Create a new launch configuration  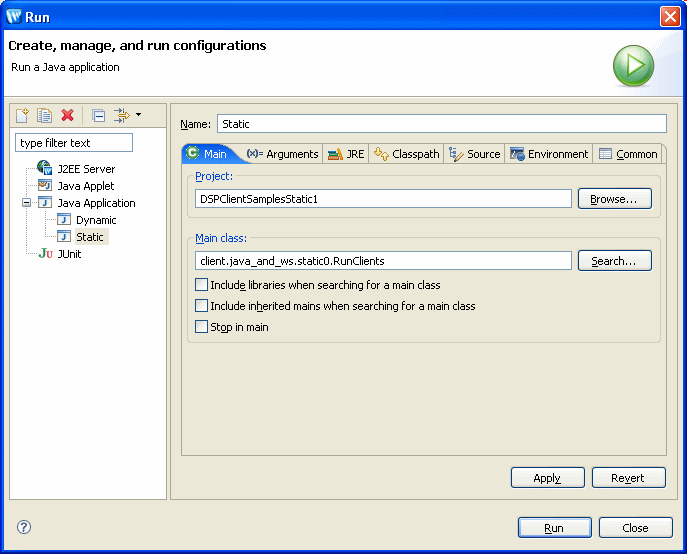[22, 115]
